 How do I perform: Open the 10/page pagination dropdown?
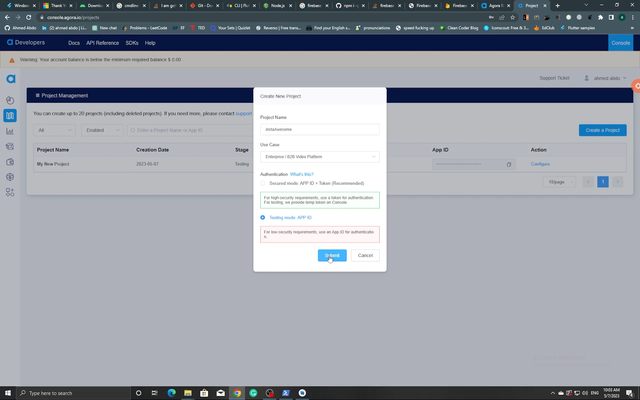559,182
